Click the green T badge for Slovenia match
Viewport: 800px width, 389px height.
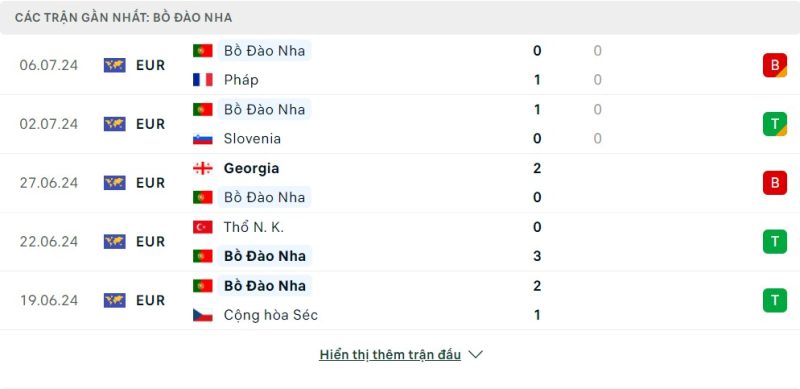pos(774,124)
